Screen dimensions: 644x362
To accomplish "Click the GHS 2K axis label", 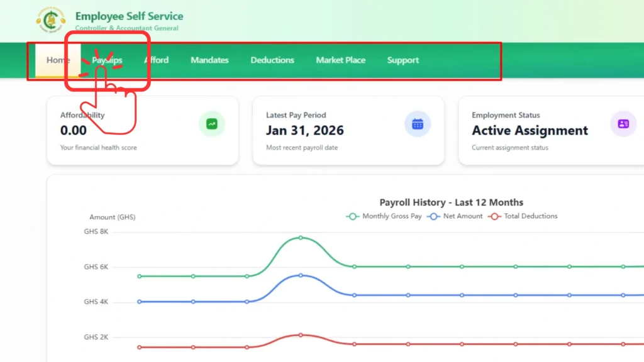I will tap(96, 337).
